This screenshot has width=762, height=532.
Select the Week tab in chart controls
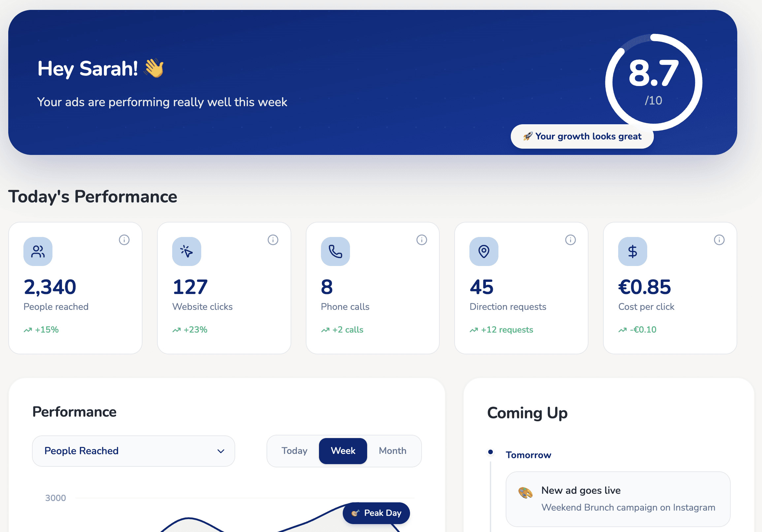tap(342, 451)
